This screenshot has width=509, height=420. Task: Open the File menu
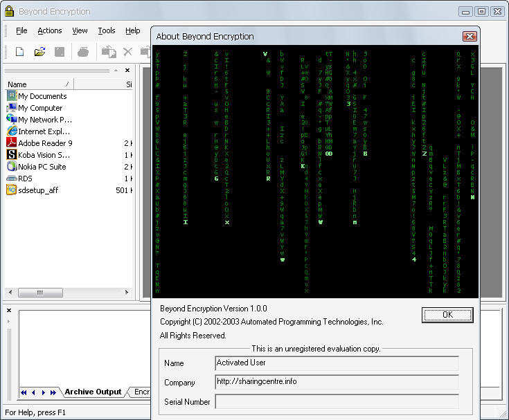[21, 30]
